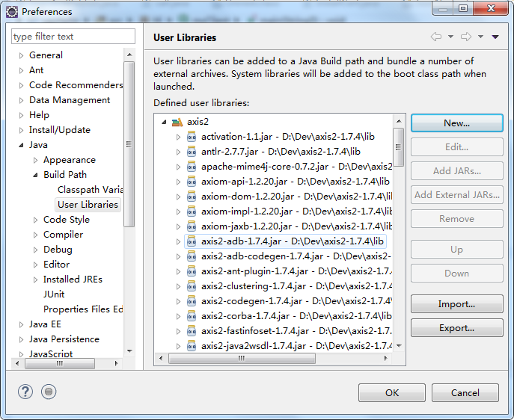The height and width of the screenshot is (420, 514).
Task: Click the forward navigation arrow icon
Action: click(466, 37)
